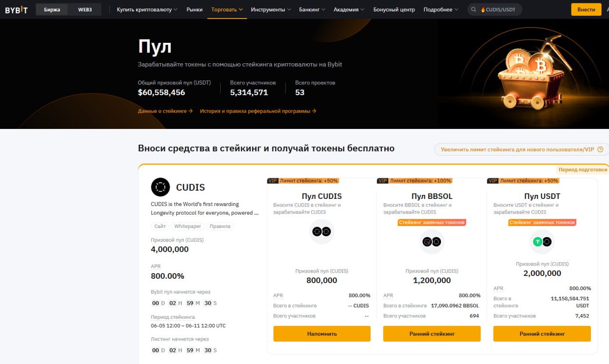Image resolution: width=609 pixels, height=364 pixels.
Task: Click the VIP badge on Пул BBSOL card
Action: coord(383,181)
